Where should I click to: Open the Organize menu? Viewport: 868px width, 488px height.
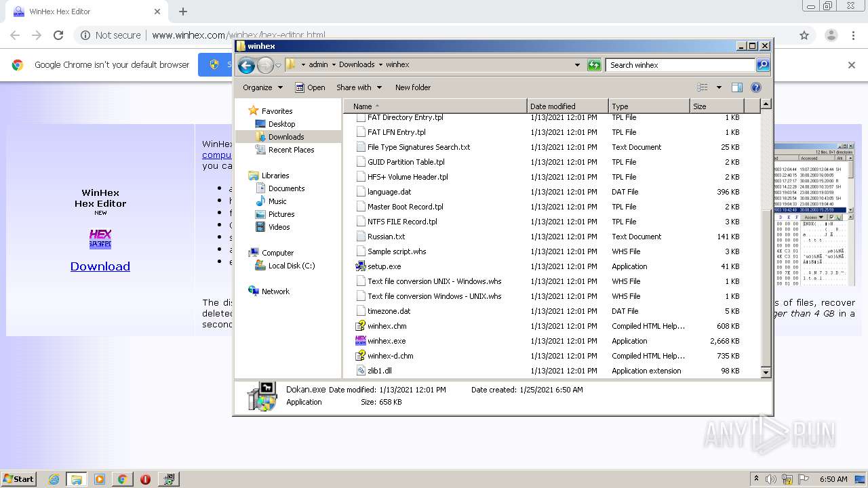tap(262, 87)
